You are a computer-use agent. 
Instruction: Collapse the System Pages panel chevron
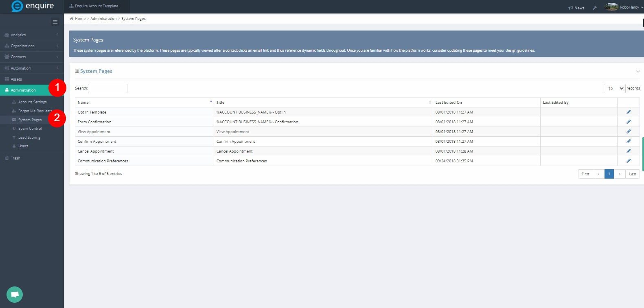click(x=638, y=72)
